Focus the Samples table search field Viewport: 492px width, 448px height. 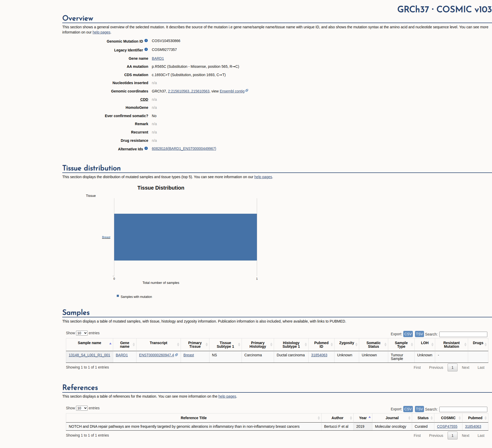[463, 334]
